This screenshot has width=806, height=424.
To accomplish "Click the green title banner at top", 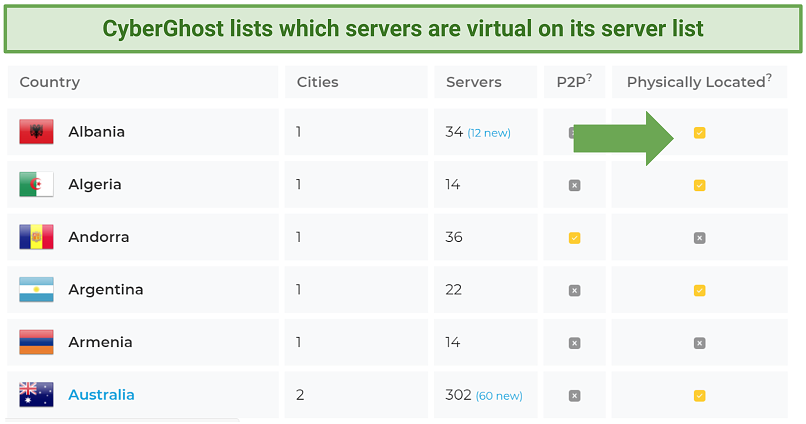I will pos(403,28).
